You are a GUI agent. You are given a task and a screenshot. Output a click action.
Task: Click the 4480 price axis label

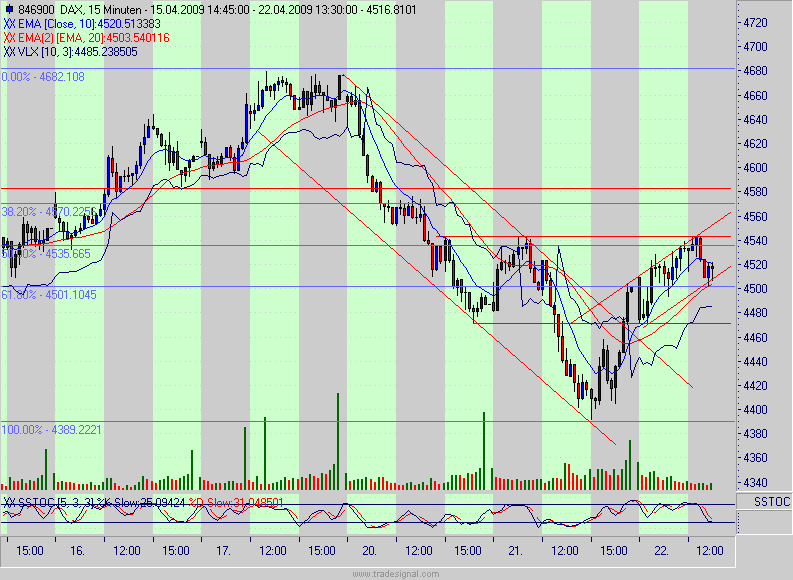pos(756,313)
